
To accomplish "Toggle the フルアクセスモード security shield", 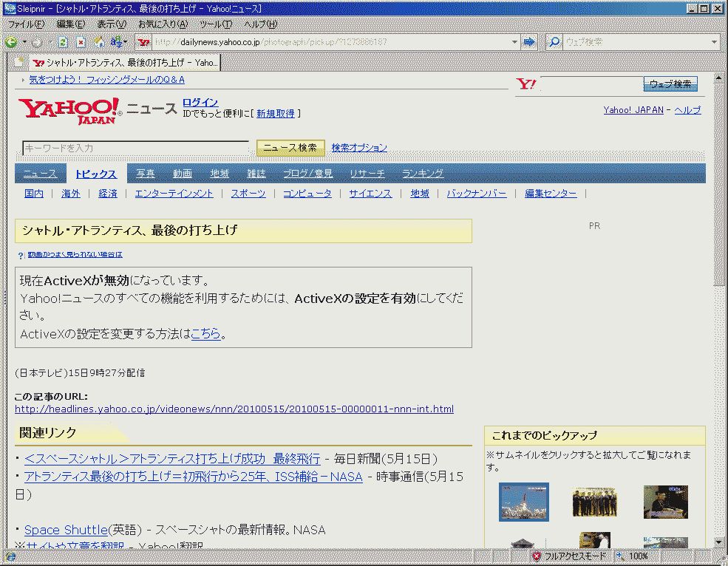I will (x=537, y=556).
